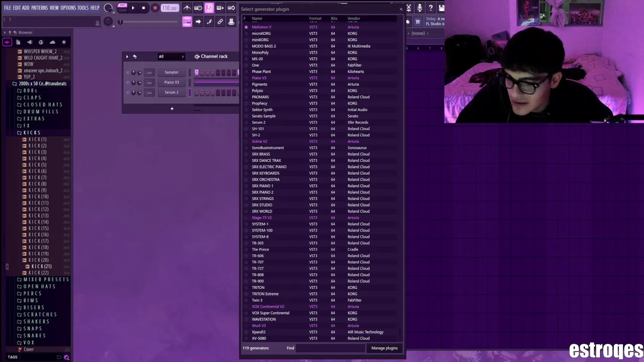Toggle the step editing icon

tap(209, 22)
